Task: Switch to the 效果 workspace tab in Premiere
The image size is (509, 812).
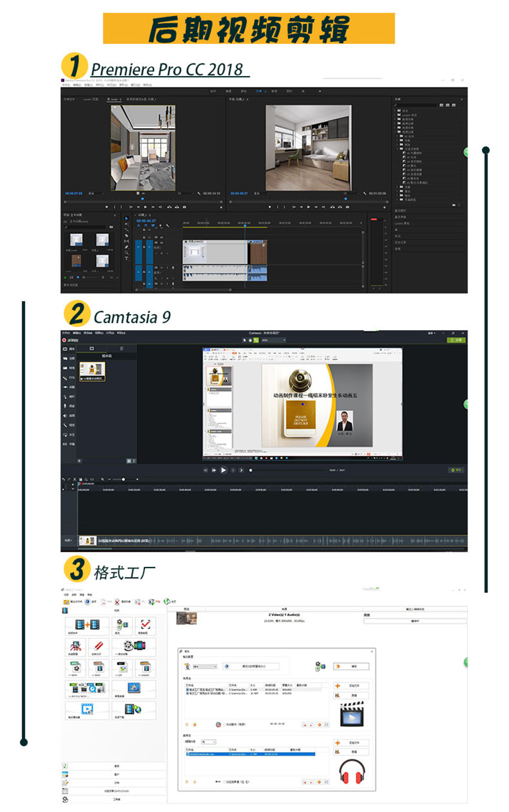Action: point(259,91)
